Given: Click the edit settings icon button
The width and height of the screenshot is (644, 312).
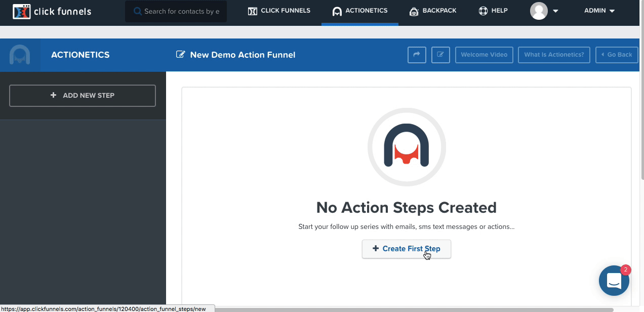Looking at the screenshot, I should click(440, 55).
